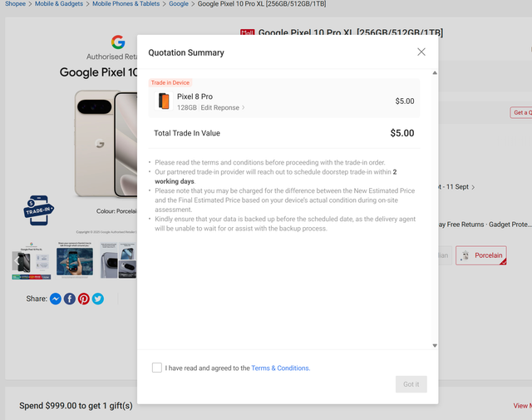
Task: Select the camera close-up thumbnail
Action: click(118, 260)
